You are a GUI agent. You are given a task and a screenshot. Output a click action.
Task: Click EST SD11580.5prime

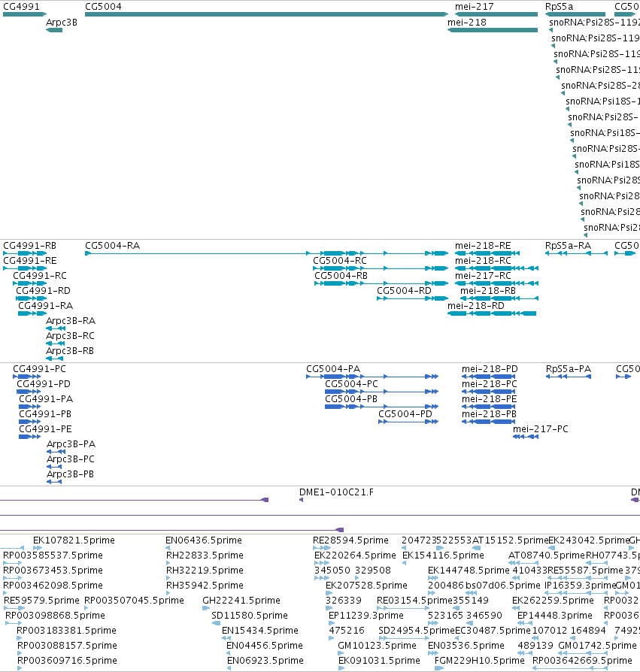[x=250, y=615]
